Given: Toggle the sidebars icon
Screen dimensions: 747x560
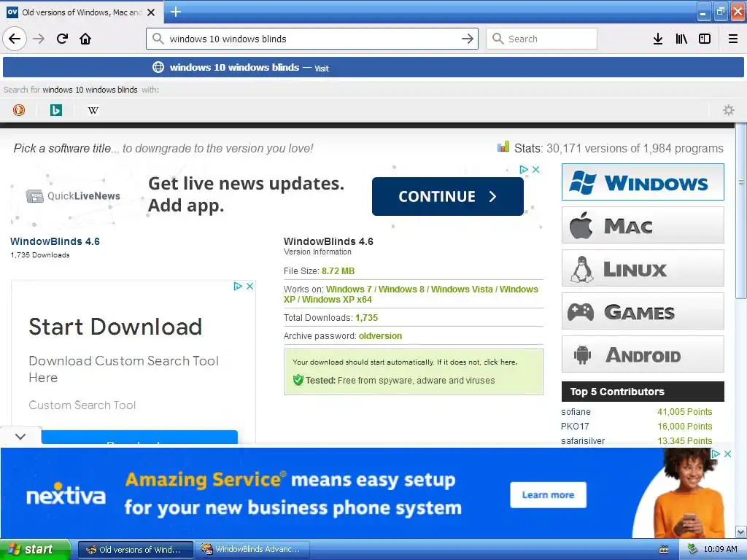Looking at the screenshot, I should click(705, 39).
